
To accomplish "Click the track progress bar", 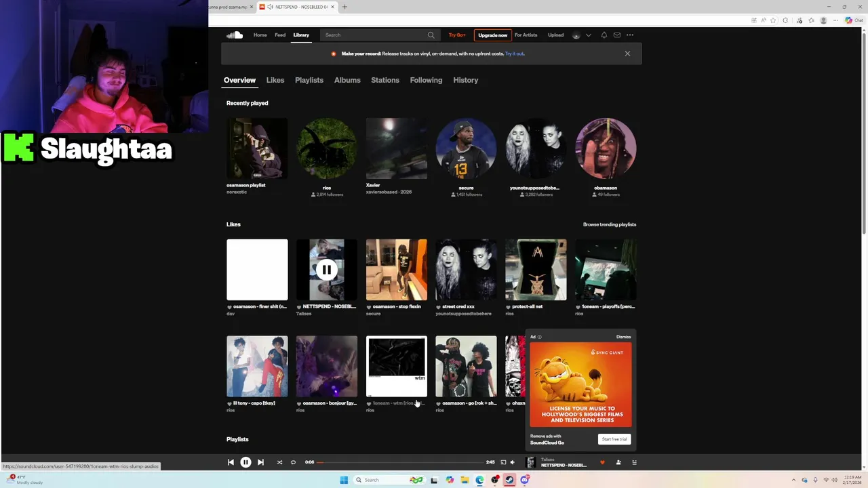I will tap(400, 462).
